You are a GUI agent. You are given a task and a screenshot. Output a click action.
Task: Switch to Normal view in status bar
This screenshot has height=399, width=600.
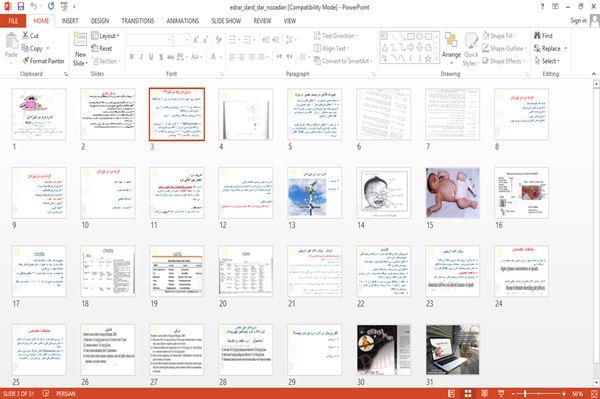point(451,393)
